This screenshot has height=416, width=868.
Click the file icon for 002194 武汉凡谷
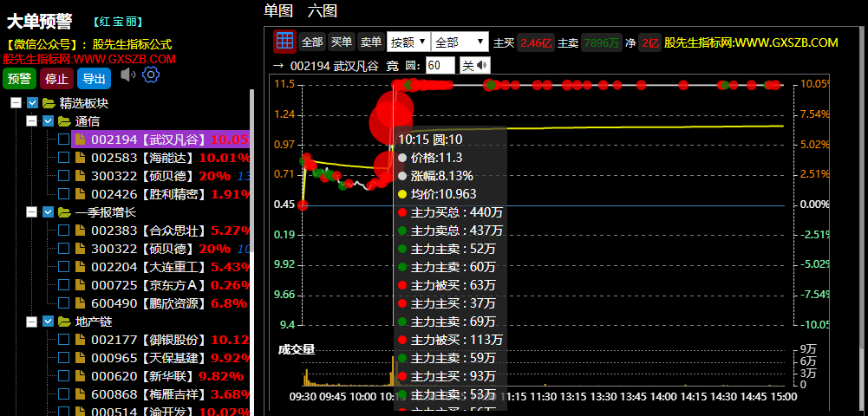pos(81,140)
